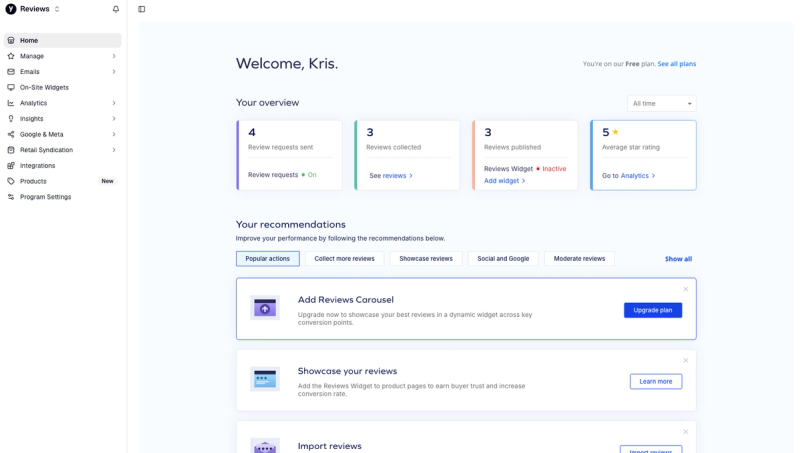
Task: Expand the Google & Meta chevron
Action: [114, 134]
